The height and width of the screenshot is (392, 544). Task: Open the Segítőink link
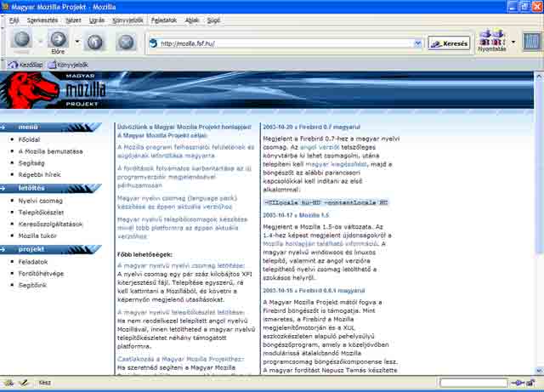(32, 285)
